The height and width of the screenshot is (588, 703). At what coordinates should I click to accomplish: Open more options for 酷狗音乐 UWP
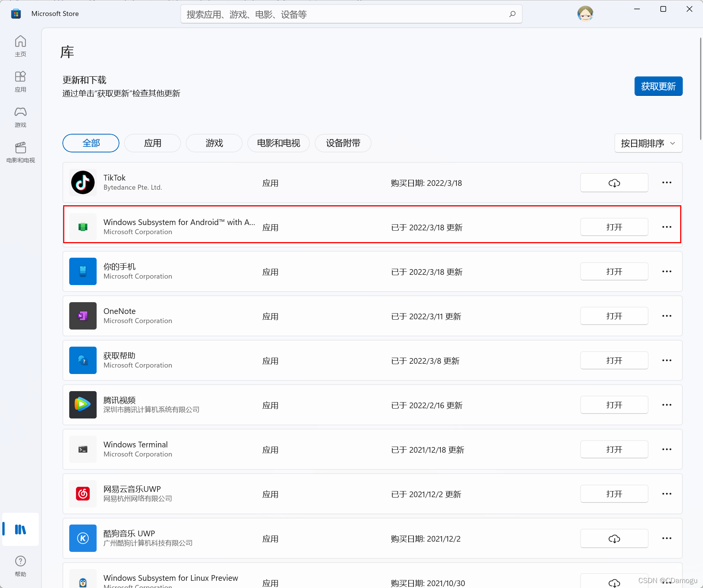[x=667, y=538]
